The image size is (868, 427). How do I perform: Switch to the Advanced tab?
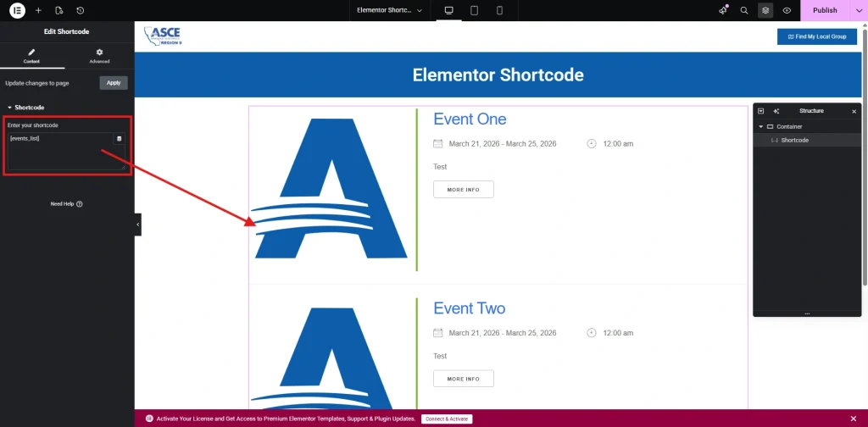coord(99,56)
